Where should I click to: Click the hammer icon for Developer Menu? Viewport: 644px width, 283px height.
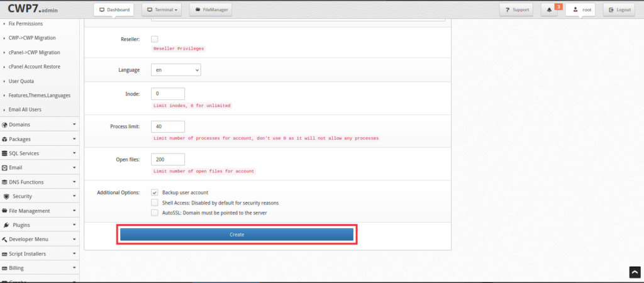click(5, 240)
